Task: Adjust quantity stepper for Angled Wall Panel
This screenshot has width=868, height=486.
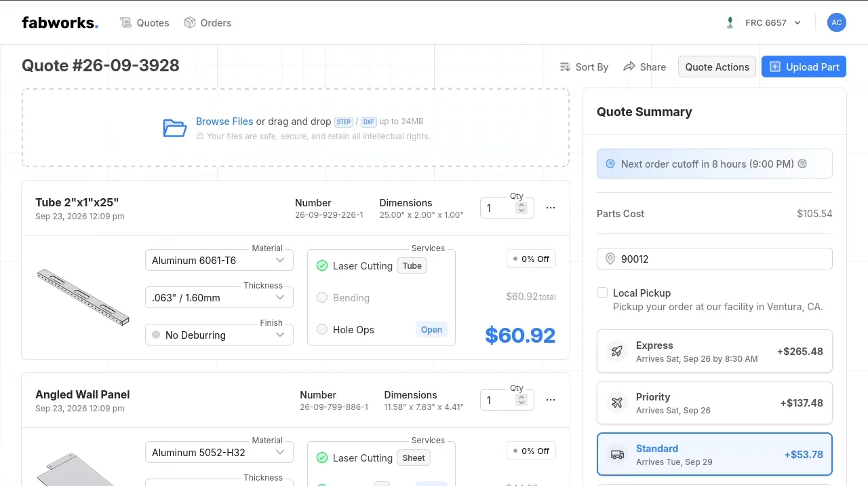Action: (x=521, y=400)
